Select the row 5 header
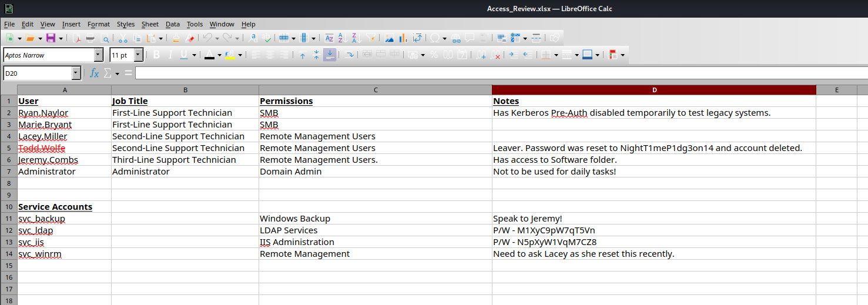Viewport: 868px width, 305px height. (x=9, y=148)
